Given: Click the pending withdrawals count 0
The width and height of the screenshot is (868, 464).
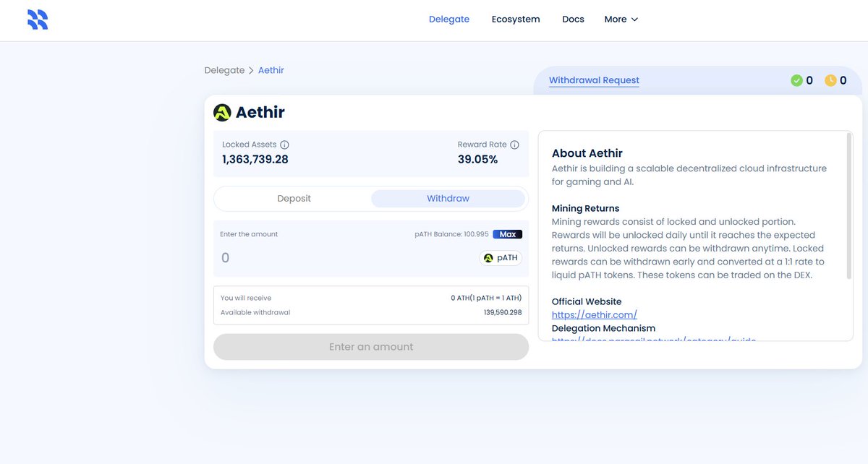Looking at the screenshot, I should pyautogui.click(x=843, y=81).
